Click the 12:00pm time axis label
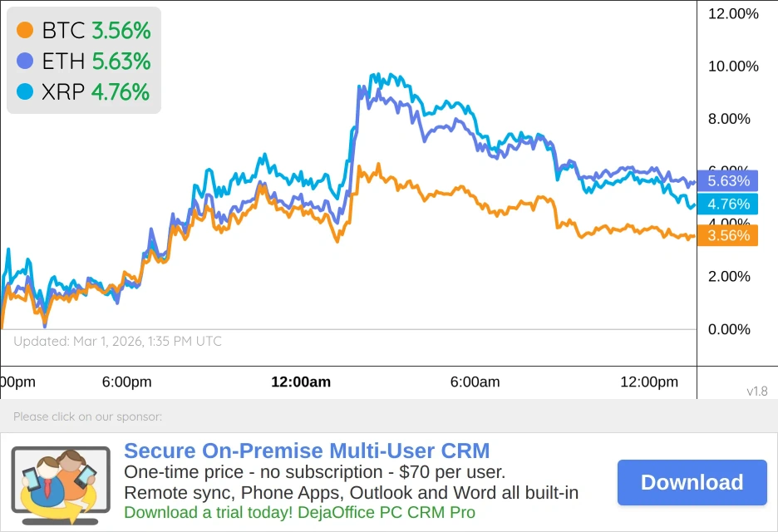The height and width of the screenshot is (532, 778). [649, 382]
